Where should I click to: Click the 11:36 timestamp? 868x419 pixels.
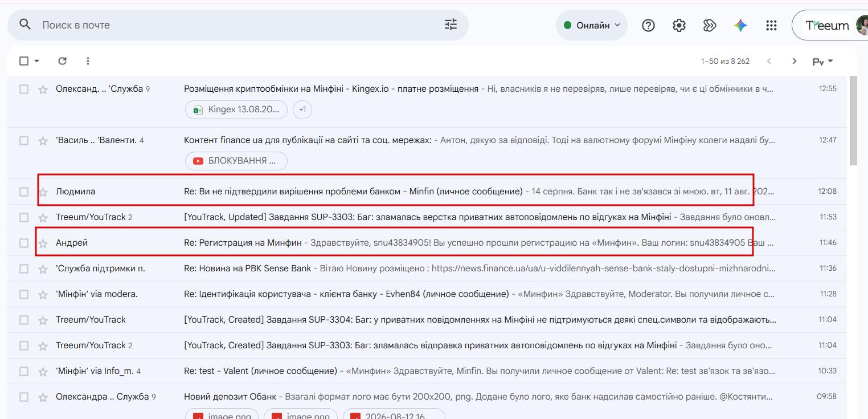click(828, 269)
